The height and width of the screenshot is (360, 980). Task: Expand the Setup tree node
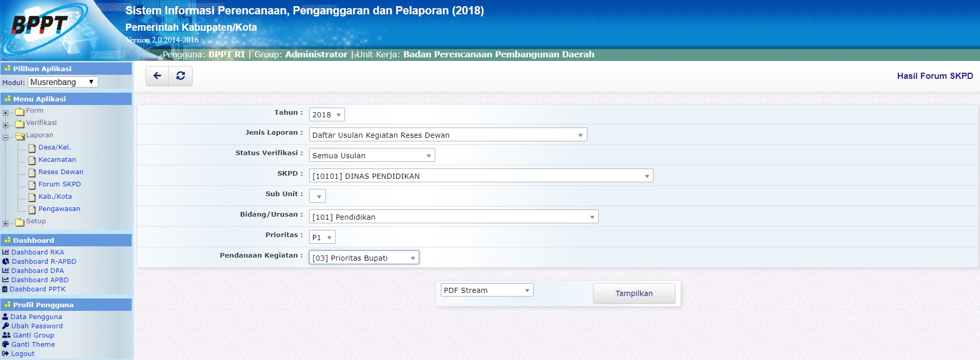[x=5, y=223]
